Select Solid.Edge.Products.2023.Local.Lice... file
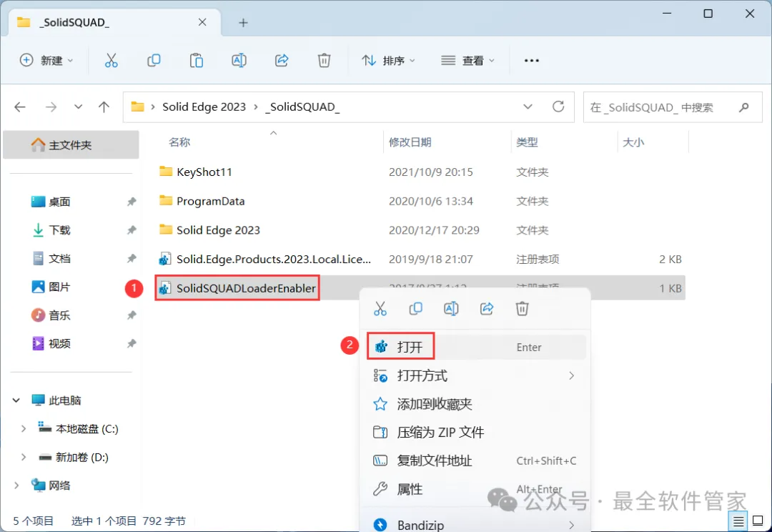Screen dimensions: 772x532 click(420, 259)
